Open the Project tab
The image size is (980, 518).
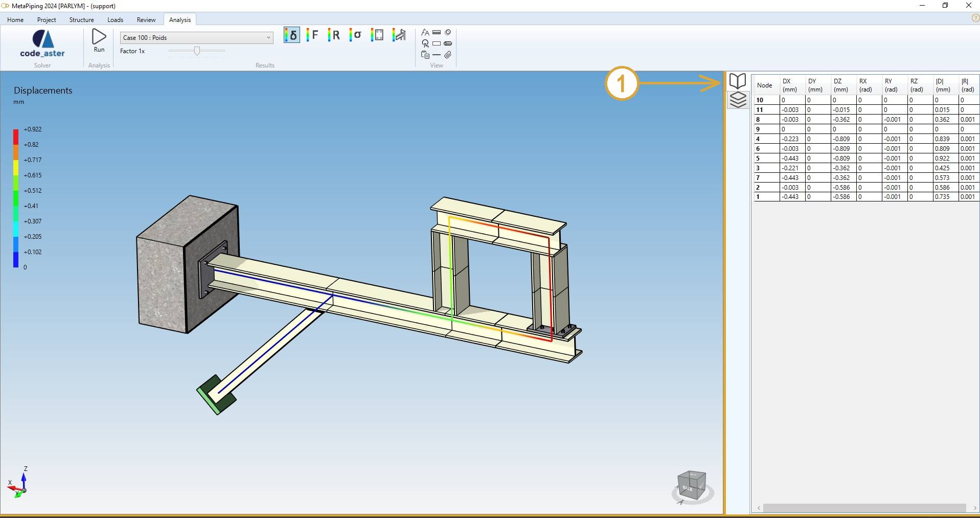pyautogui.click(x=47, y=19)
